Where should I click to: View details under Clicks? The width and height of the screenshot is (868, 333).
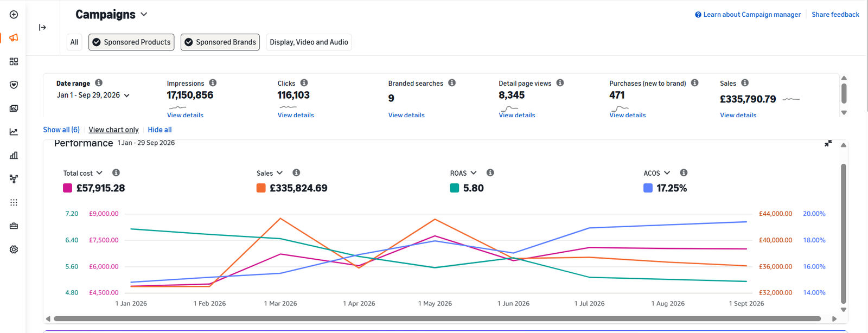[x=296, y=115]
